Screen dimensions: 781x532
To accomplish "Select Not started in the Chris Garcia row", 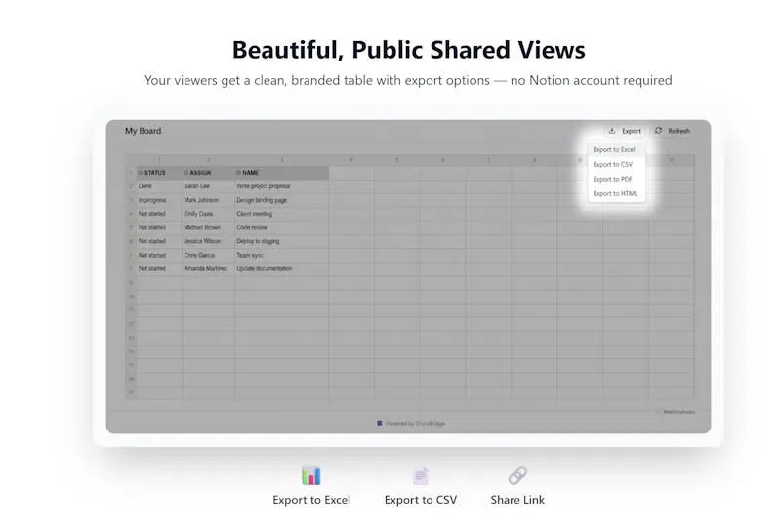I will click(x=159, y=255).
